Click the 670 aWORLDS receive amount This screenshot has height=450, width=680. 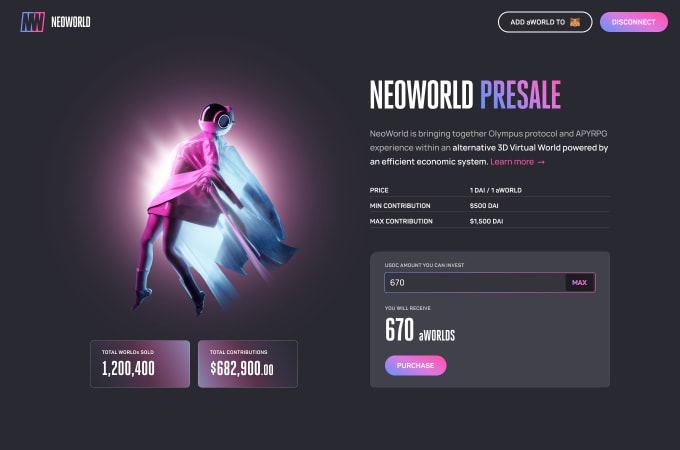tap(420, 330)
